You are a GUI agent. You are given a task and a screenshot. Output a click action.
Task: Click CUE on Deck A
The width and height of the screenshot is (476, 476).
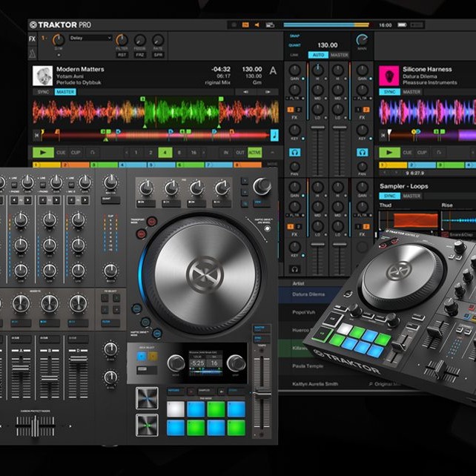pyautogui.click(x=61, y=153)
